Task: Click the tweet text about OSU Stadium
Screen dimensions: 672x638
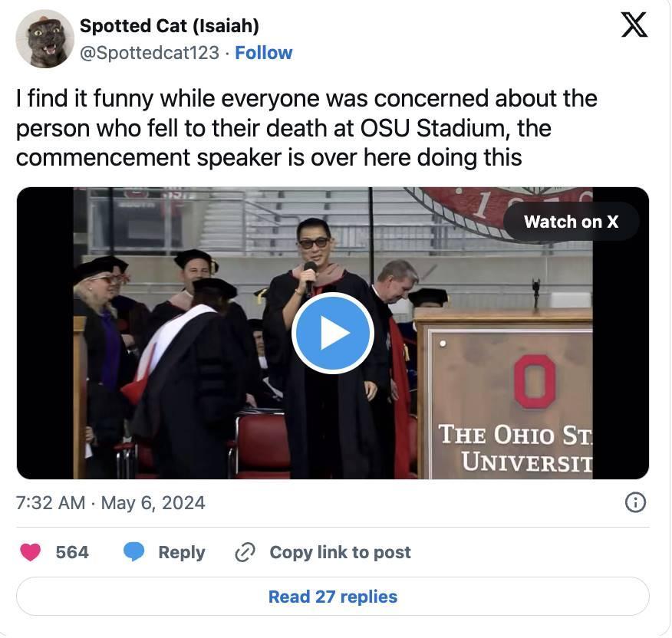Action: (x=307, y=128)
